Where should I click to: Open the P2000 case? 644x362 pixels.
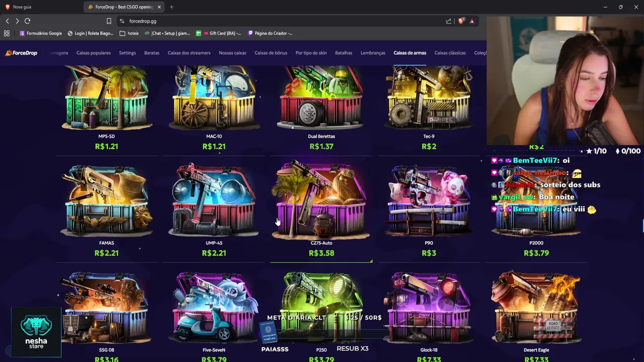[x=536, y=209]
